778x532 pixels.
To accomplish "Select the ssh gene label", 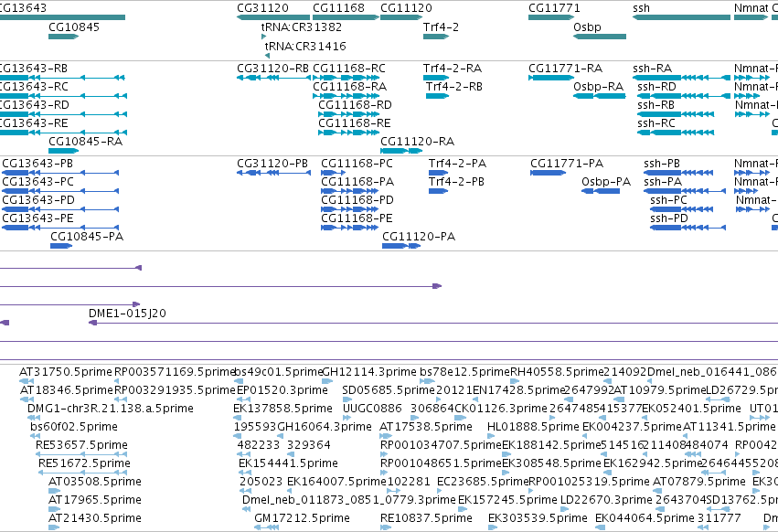I will 641,8.
